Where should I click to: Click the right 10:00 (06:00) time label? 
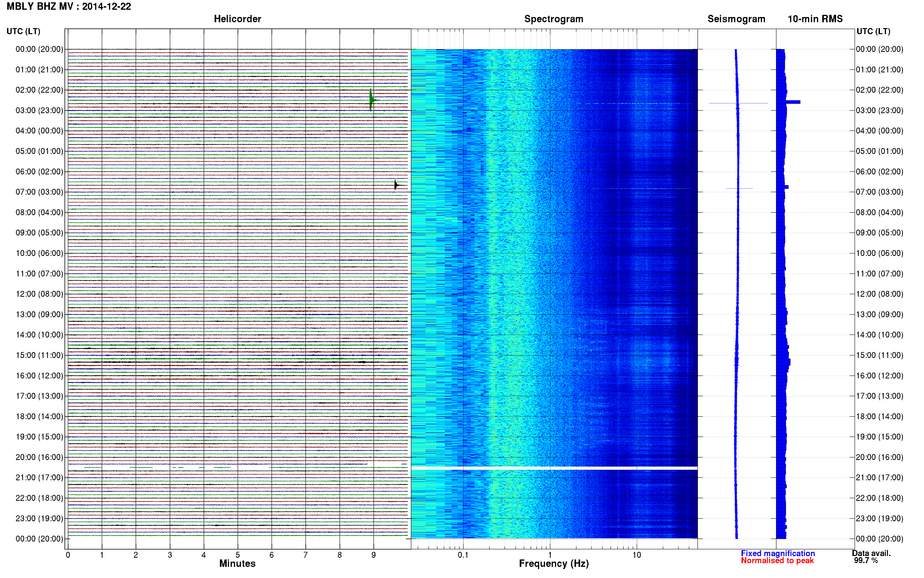879,253
